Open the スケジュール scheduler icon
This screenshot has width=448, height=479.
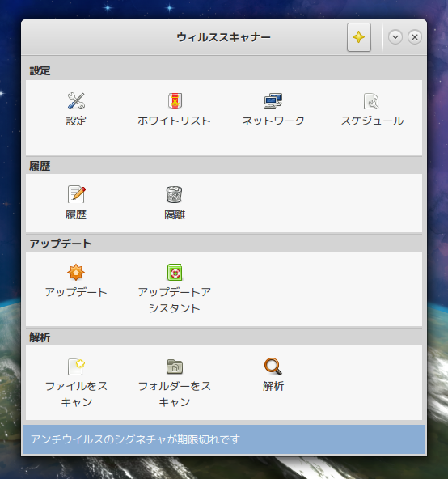(x=371, y=101)
